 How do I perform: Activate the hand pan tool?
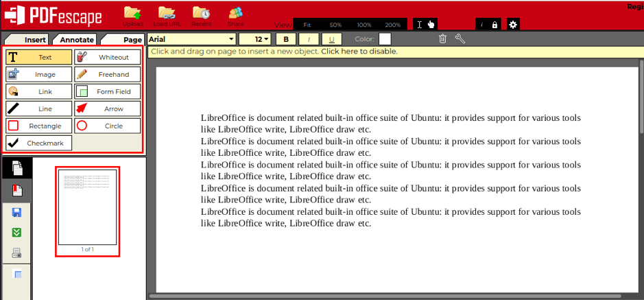(431, 25)
